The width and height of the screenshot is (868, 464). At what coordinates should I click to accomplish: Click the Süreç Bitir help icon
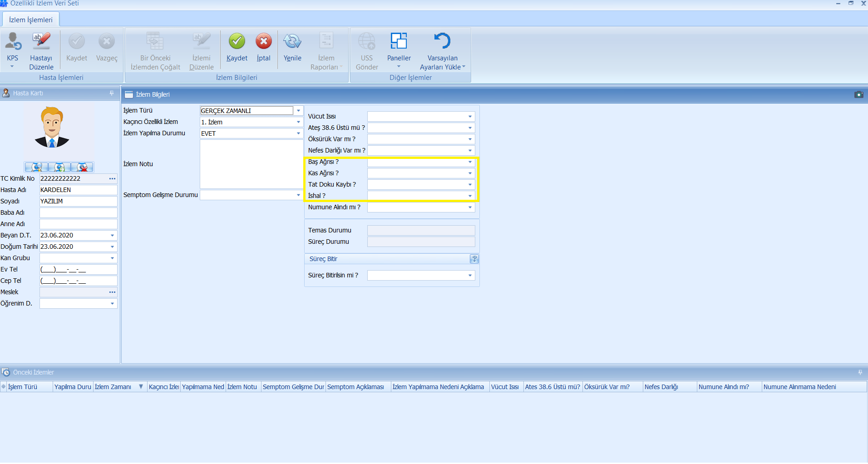click(x=474, y=259)
